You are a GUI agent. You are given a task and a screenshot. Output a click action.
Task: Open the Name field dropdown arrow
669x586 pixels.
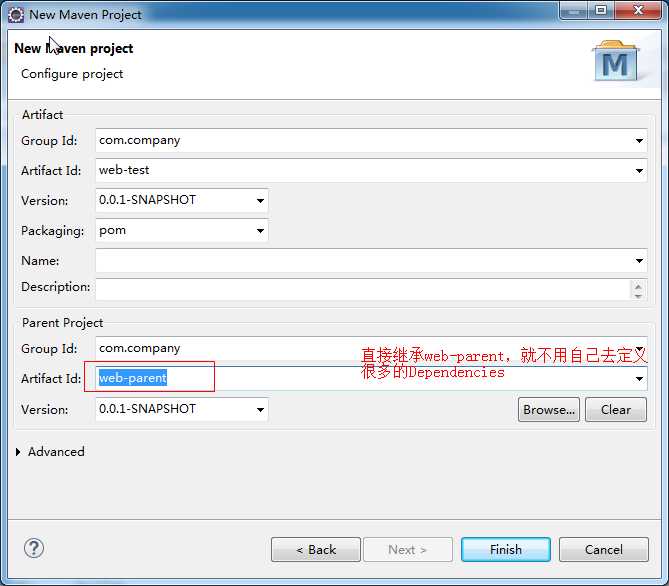639,261
